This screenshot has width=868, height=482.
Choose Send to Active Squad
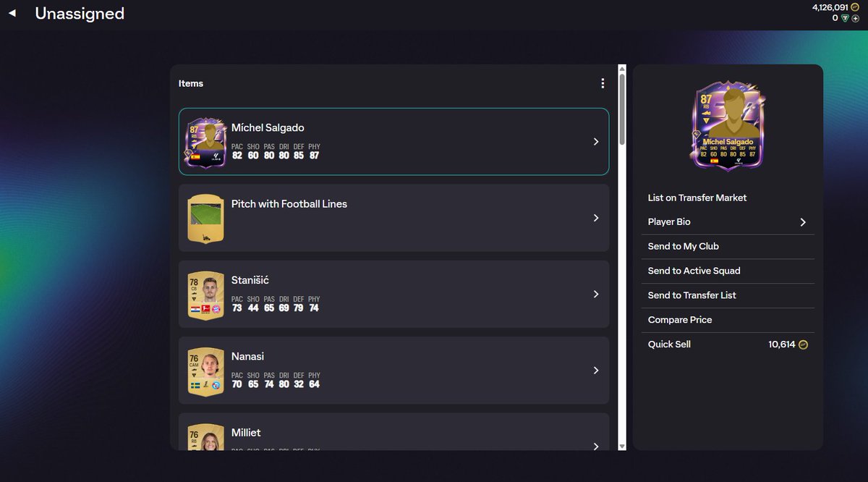(728, 271)
